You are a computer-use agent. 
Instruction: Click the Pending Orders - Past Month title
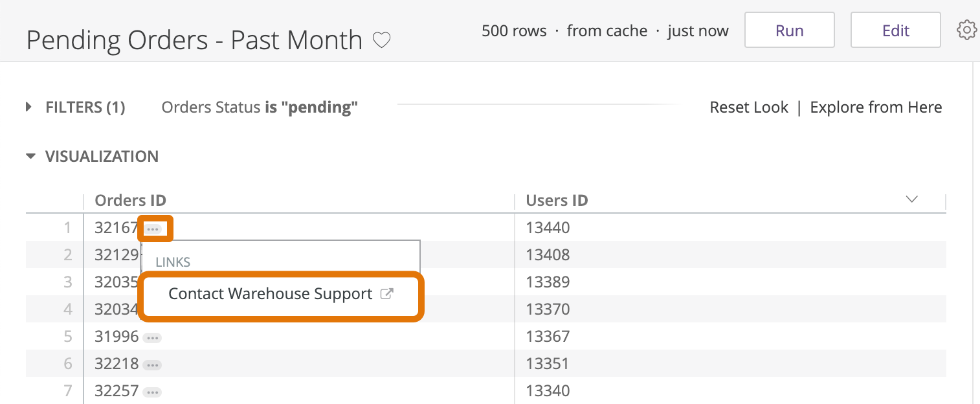coord(194,41)
